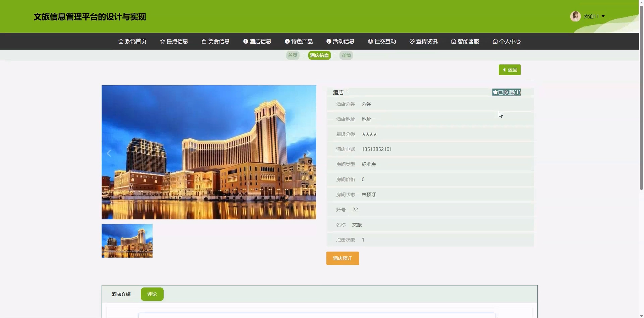
Task: Click the green 返回 button
Action: tap(509, 70)
